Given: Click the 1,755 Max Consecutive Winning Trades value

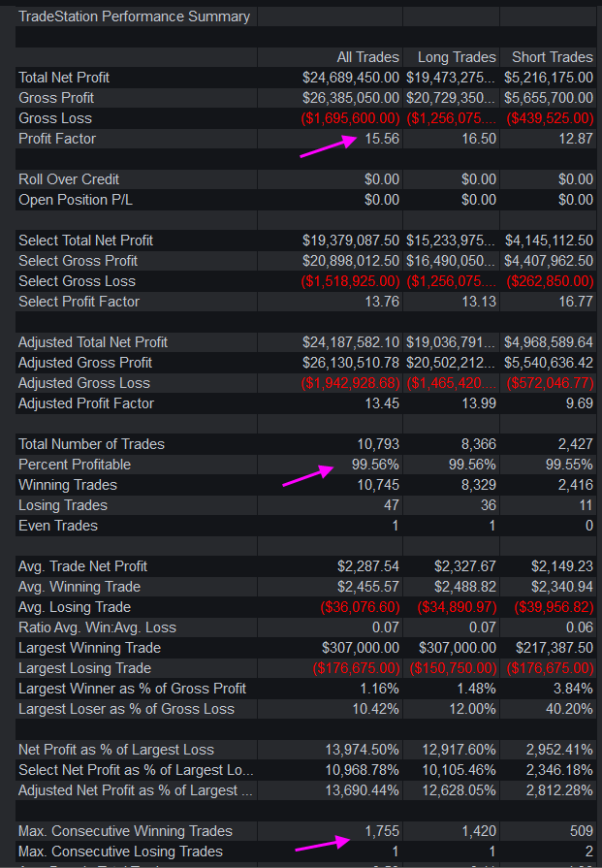Looking at the screenshot, I should [380, 831].
